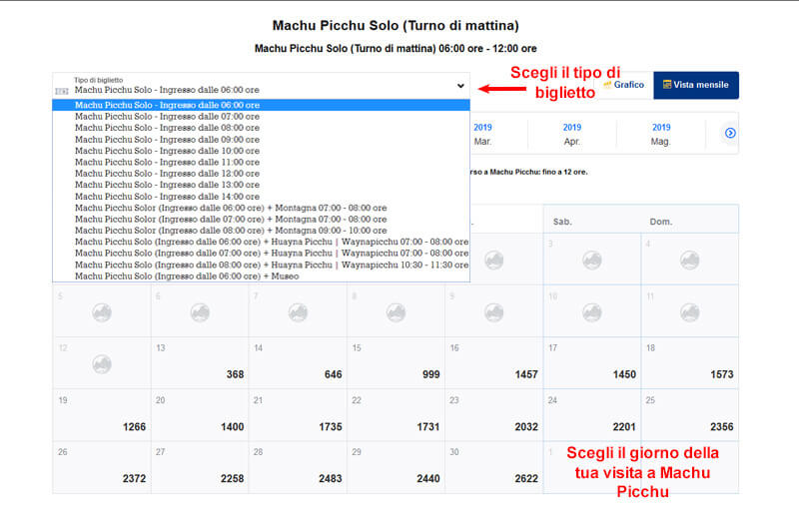Select day 22 with 1731 tickets
Screen dimensions: 799x532
tap(396, 415)
